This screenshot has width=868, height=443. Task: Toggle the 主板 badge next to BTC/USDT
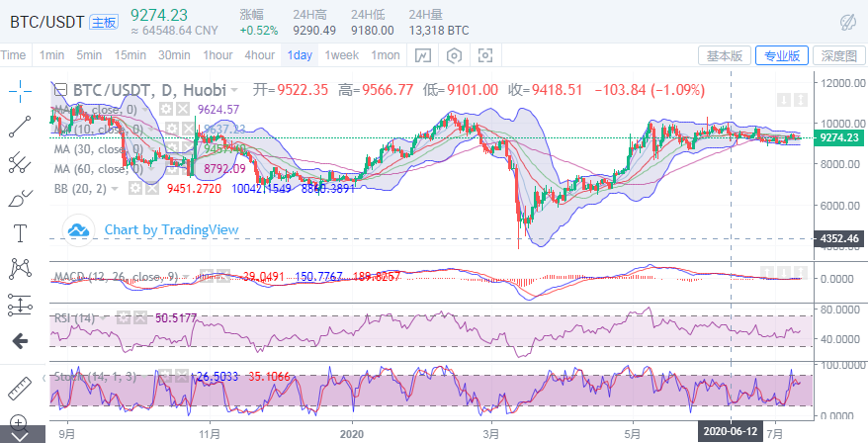[104, 22]
